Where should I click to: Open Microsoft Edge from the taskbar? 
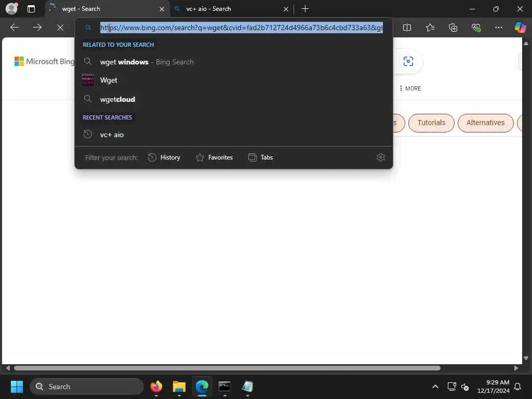[x=202, y=387]
